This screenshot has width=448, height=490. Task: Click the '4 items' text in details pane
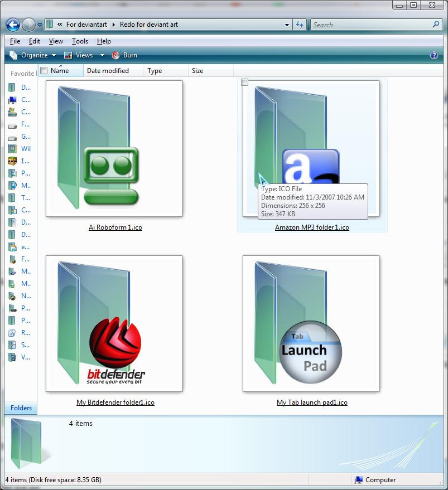(81, 423)
